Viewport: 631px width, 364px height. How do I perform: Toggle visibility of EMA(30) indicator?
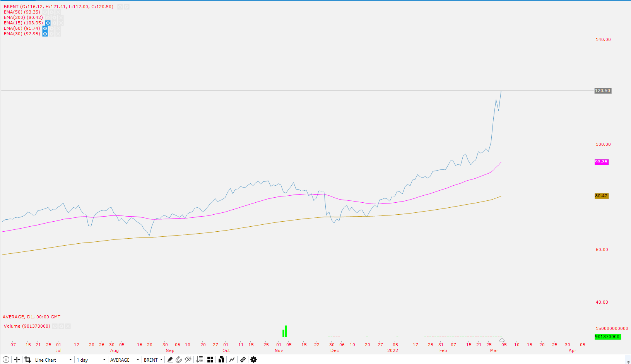45,34
